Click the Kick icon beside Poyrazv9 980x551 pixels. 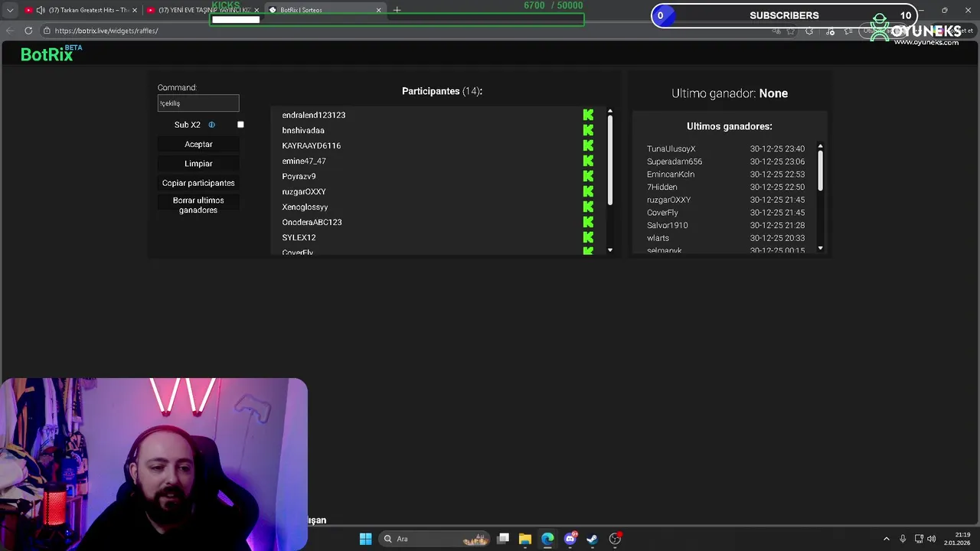pyautogui.click(x=588, y=176)
